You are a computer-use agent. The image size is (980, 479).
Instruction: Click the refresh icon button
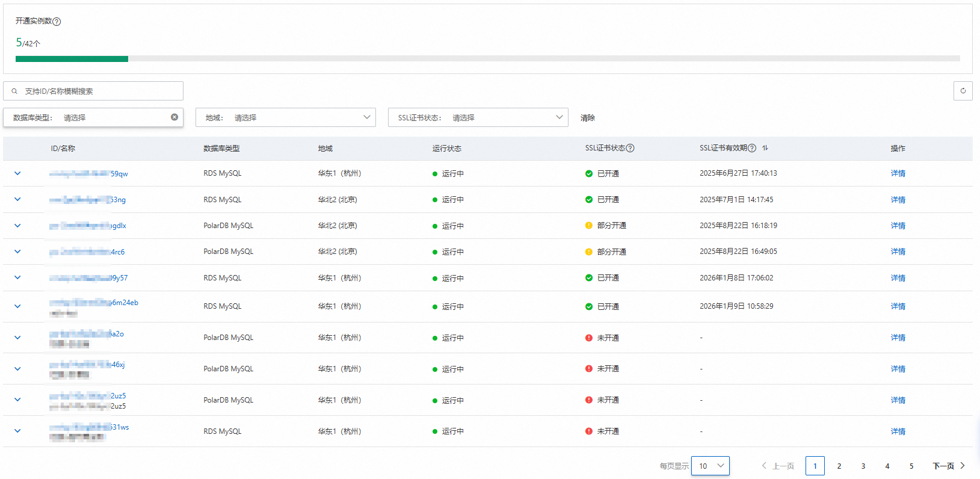pos(963,91)
